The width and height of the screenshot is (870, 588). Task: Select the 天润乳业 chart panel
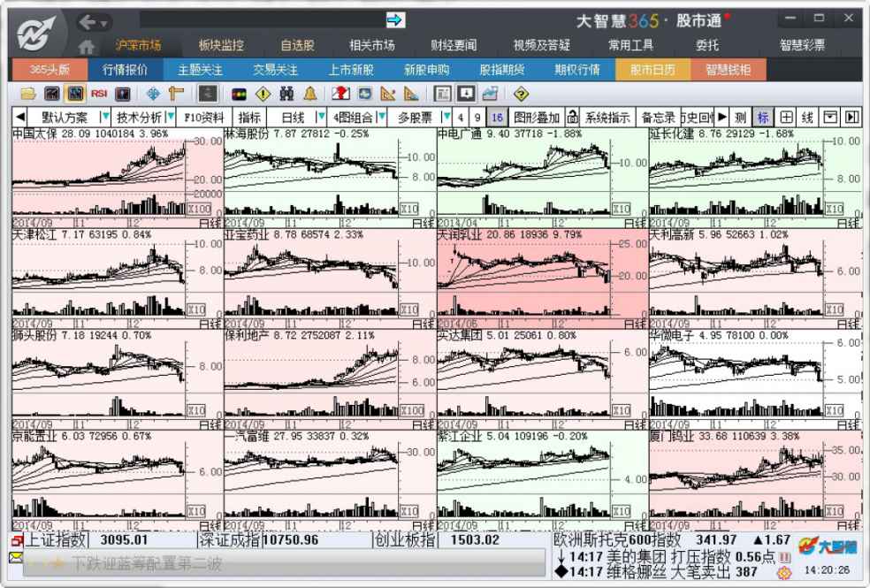pyautogui.click(x=542, y=279)
